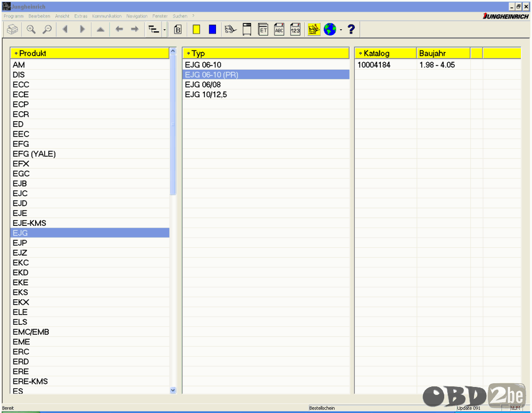
Task: Select product EFX in the list
Action: [90, 164]
